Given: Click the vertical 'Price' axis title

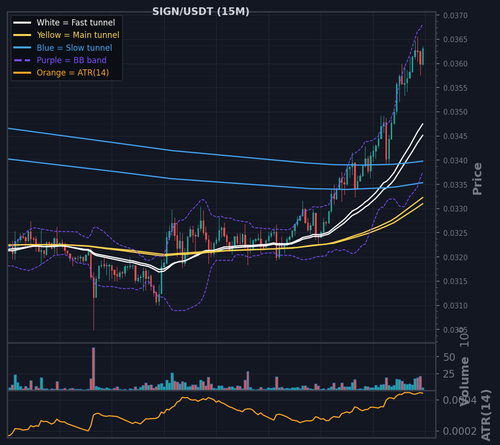Looking at the screenshot, I should (x=477, y=179).
